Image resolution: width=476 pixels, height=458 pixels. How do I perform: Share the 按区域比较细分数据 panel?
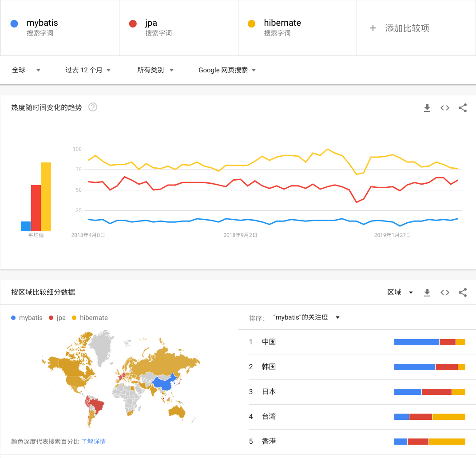pyautogui.click(x=462, y=292)
